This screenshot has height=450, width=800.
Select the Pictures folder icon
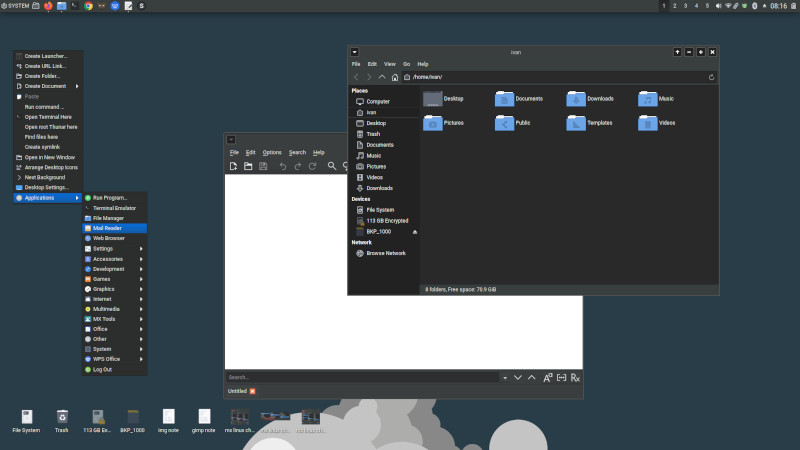click(x=433, y=122)
